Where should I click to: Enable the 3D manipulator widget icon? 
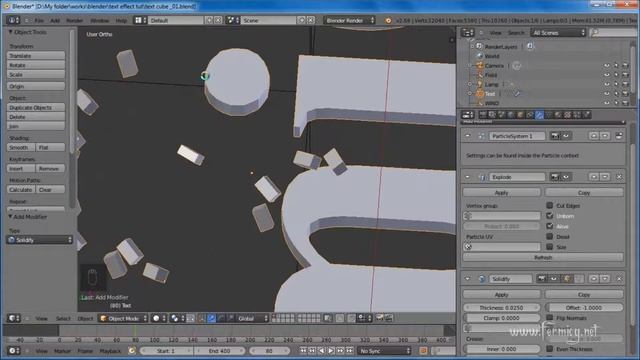[202, 318]
